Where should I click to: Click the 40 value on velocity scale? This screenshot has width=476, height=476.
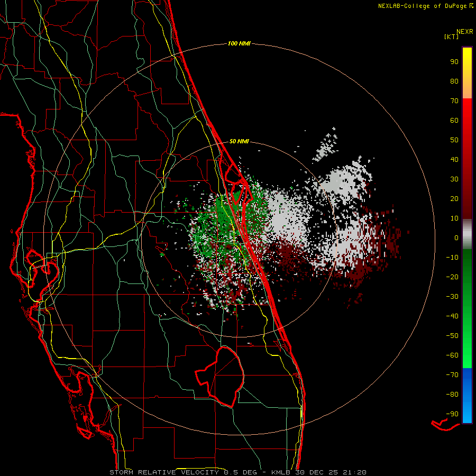pyautogui.click(x=454, y=160)
